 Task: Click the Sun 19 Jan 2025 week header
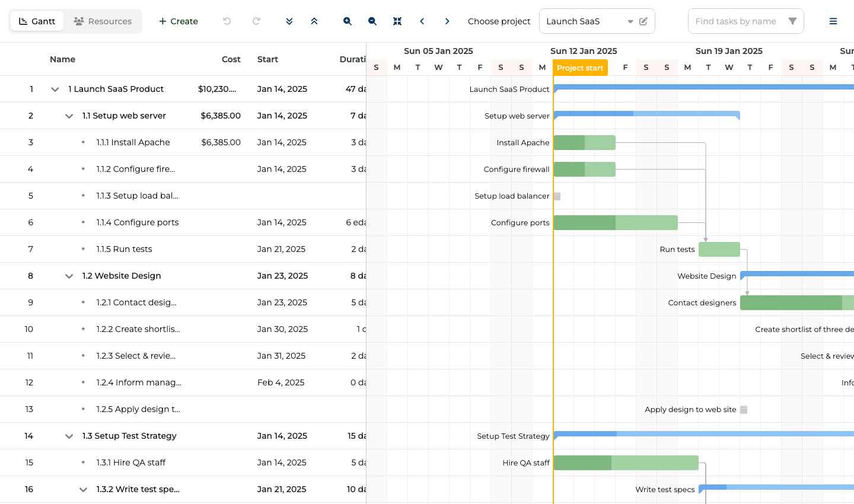[729, 51]
